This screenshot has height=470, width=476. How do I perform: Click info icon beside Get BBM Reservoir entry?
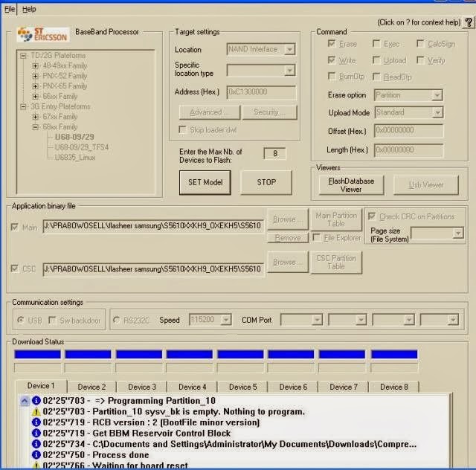pyautogui.click(x=36, y=433)
